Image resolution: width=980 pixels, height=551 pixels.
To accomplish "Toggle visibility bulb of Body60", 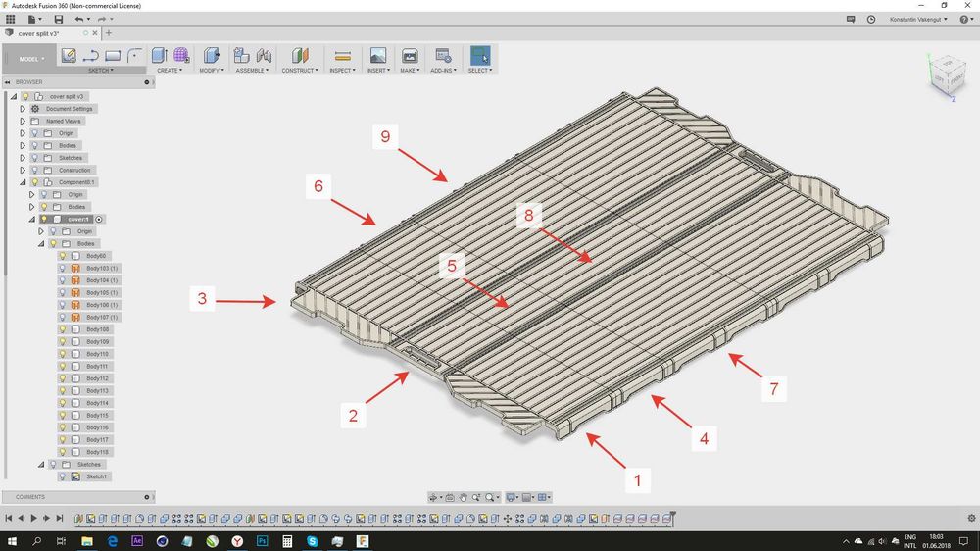I will pos(63,256).
